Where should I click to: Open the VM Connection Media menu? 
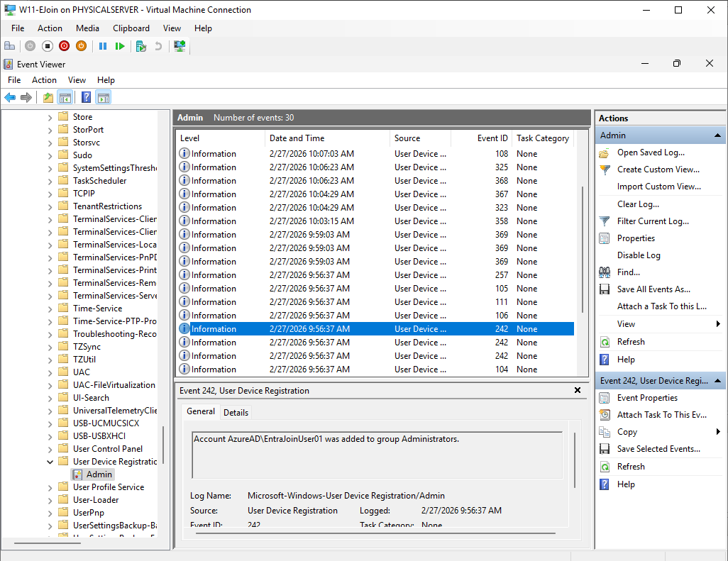point(87,28)
